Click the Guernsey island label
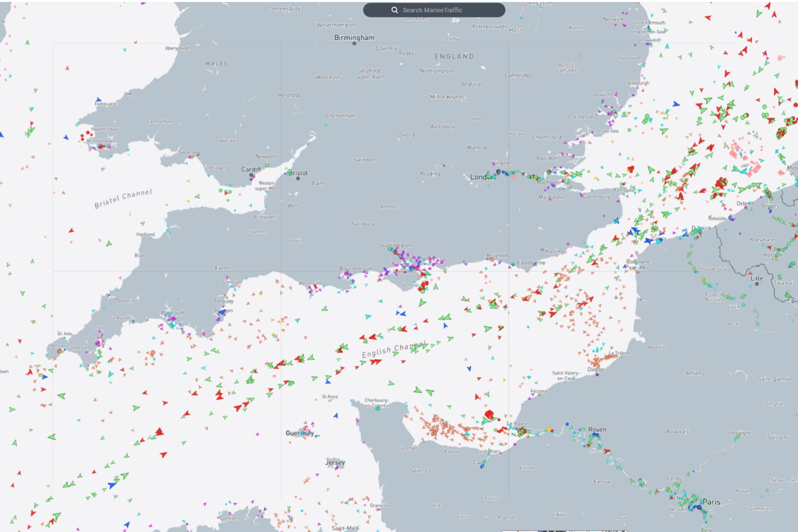This screenshot has height=532, width=798. click(x=299, y=433)
